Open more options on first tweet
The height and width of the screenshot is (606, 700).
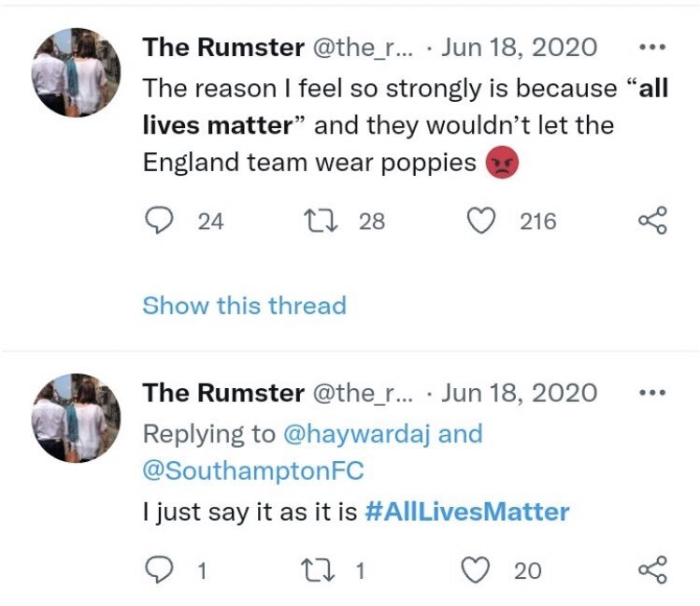652,47
